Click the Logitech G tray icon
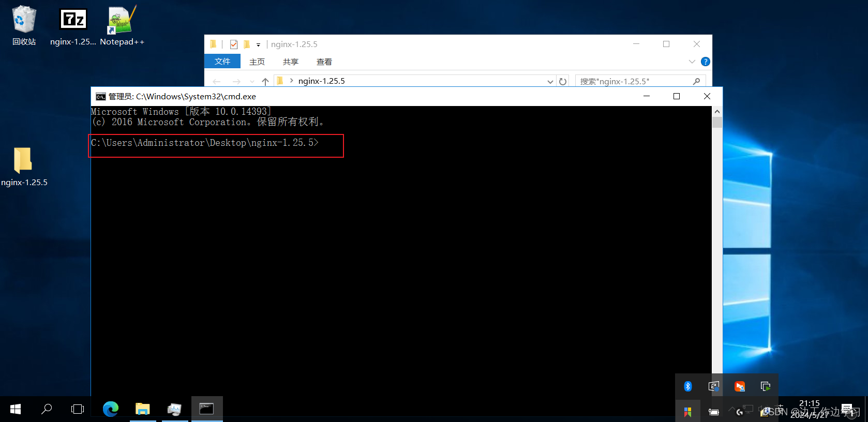This screenshot has height=422, width=868. 740,412
